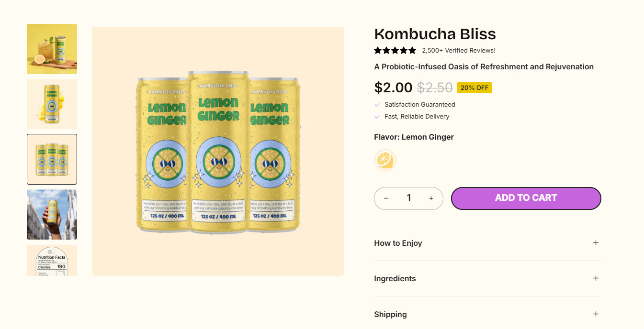Click the five-star rating icons
This screenshot has height=329, width=644.
click(x=395, y=50)
